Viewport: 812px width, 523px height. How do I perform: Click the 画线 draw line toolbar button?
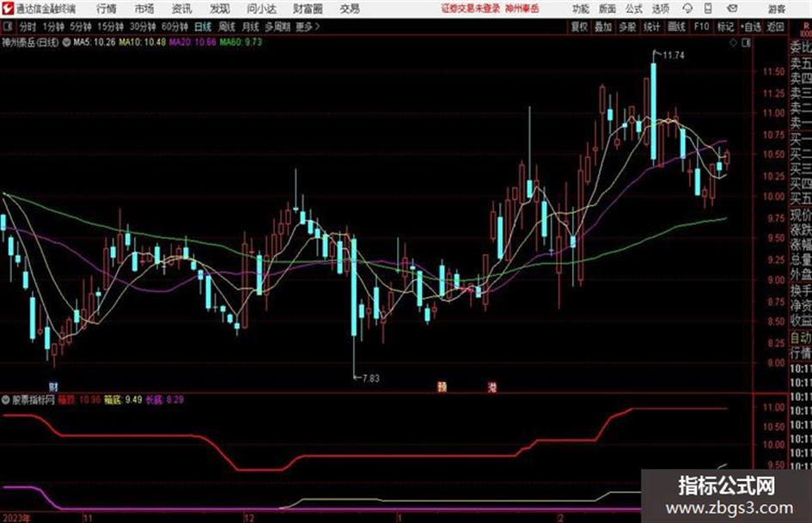(676, 27)
